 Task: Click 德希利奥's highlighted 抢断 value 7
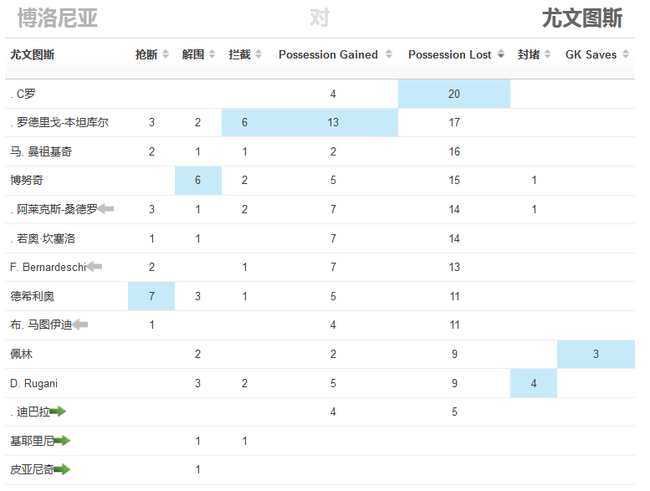(151, 296)
